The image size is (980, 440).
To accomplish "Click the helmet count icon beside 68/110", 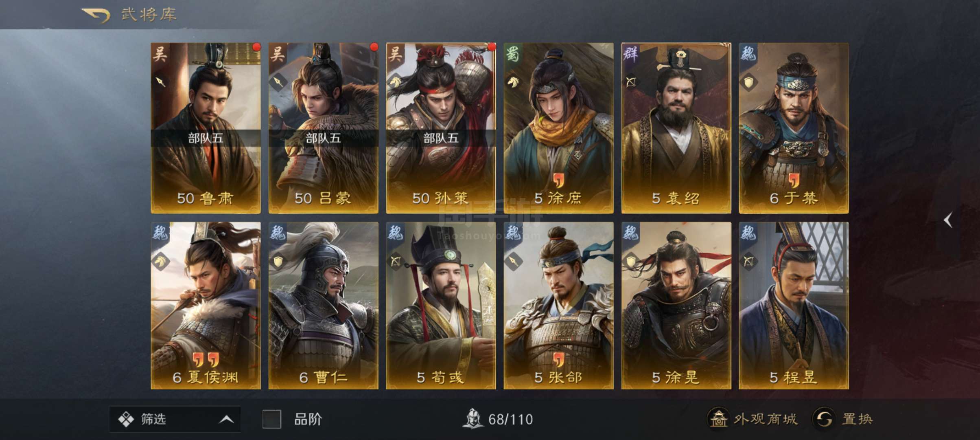I will [473, 419].
